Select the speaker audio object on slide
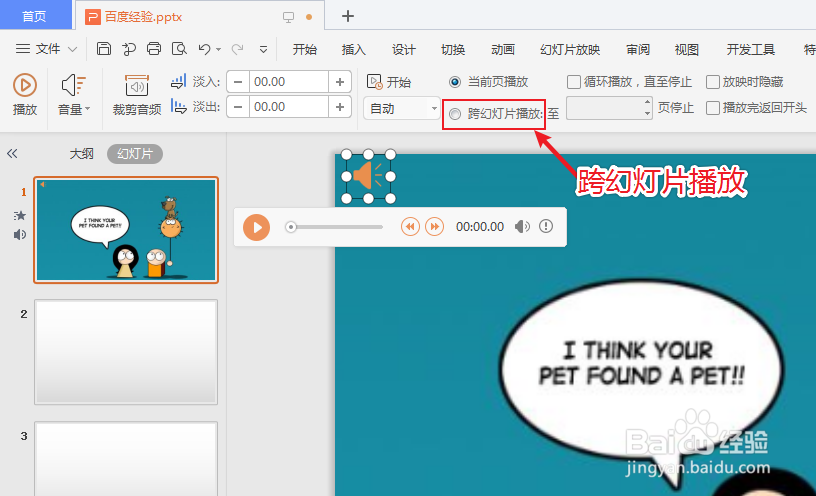Screen dimensions: 816x496 tap(368, 176)
